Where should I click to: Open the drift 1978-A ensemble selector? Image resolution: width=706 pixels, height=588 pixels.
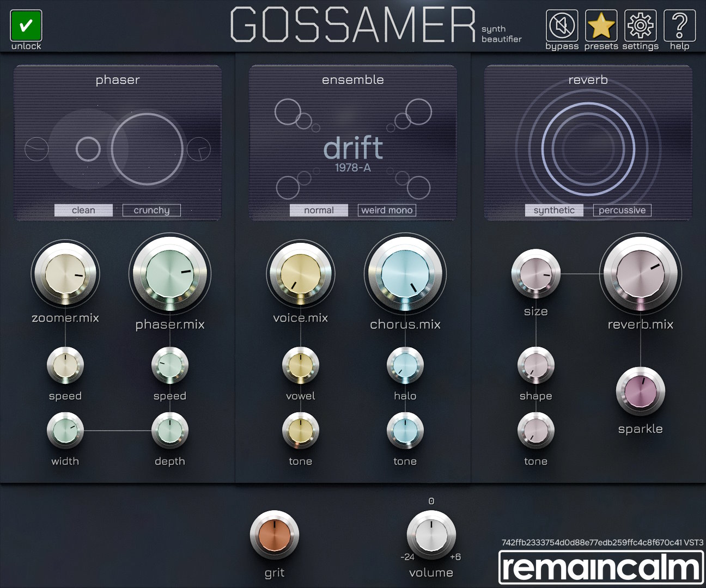pos(353,152)
